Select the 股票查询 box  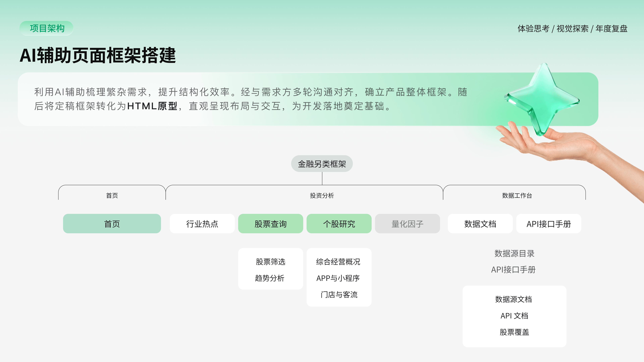271,224
